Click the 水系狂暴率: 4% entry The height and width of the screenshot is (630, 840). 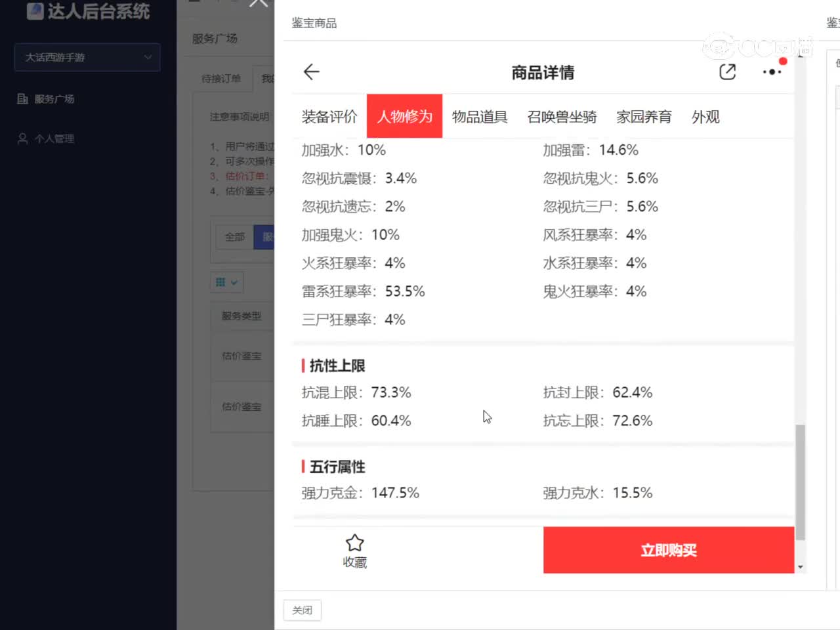tap(595, 262)
